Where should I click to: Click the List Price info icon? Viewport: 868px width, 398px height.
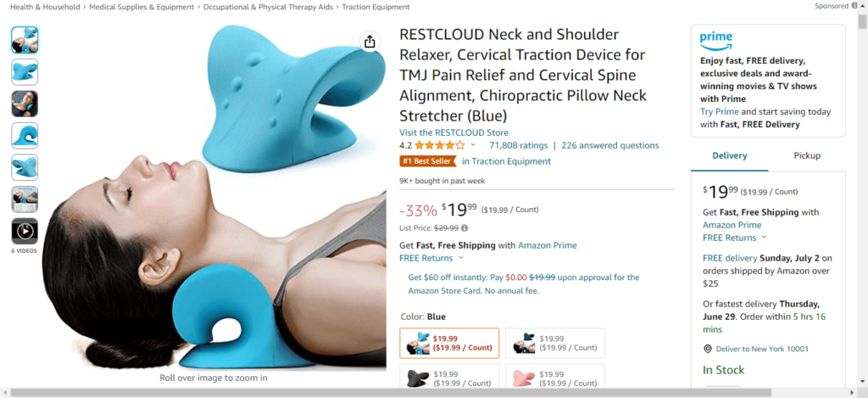pos(465,227)
